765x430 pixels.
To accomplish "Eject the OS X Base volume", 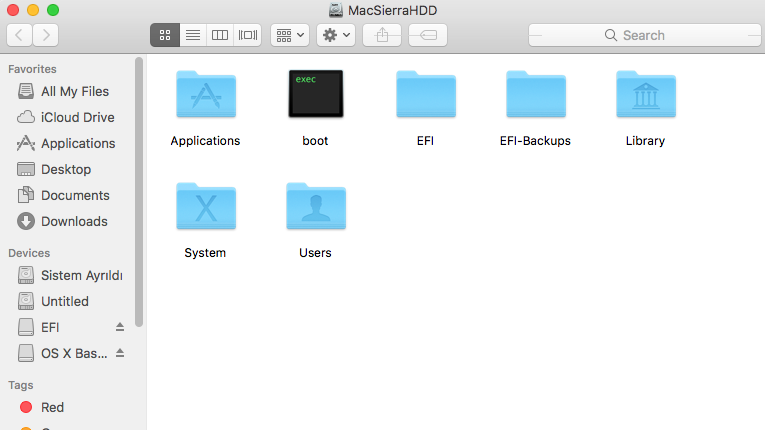I will pos(120,353).
